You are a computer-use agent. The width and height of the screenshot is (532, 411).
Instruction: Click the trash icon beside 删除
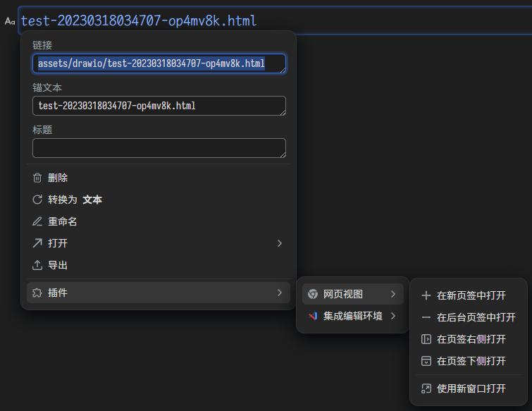coord(37,178)
